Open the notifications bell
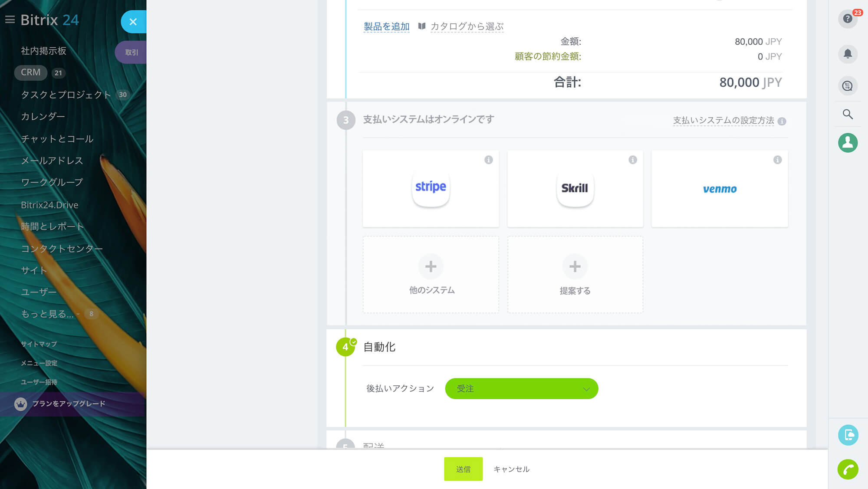 [x=847, y=54]
